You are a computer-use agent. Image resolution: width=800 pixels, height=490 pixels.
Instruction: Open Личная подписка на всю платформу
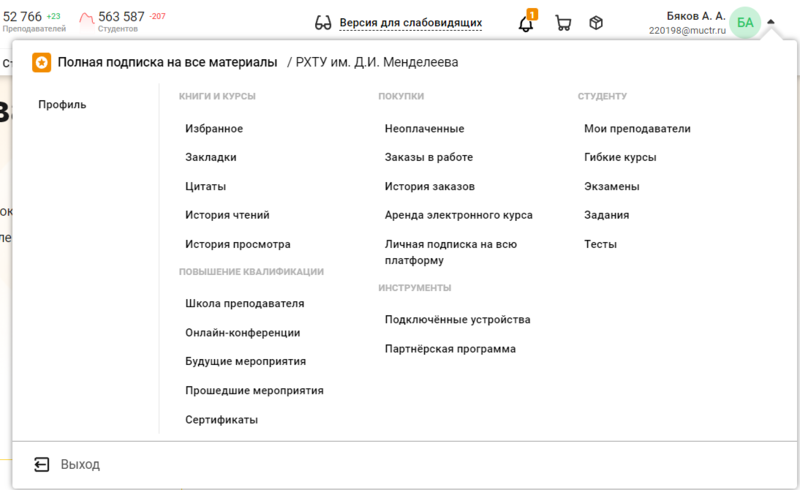[x=451, y=252]
